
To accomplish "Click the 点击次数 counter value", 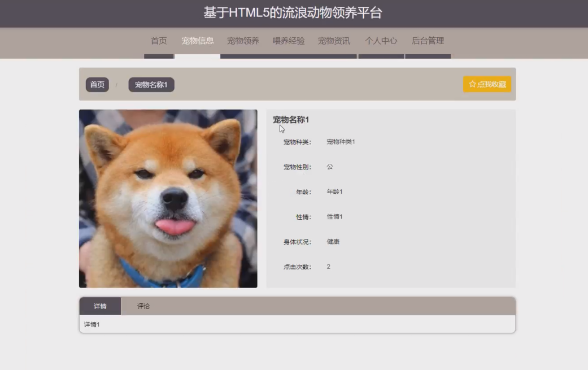I will pyautogui.click(x=329, y=266).
